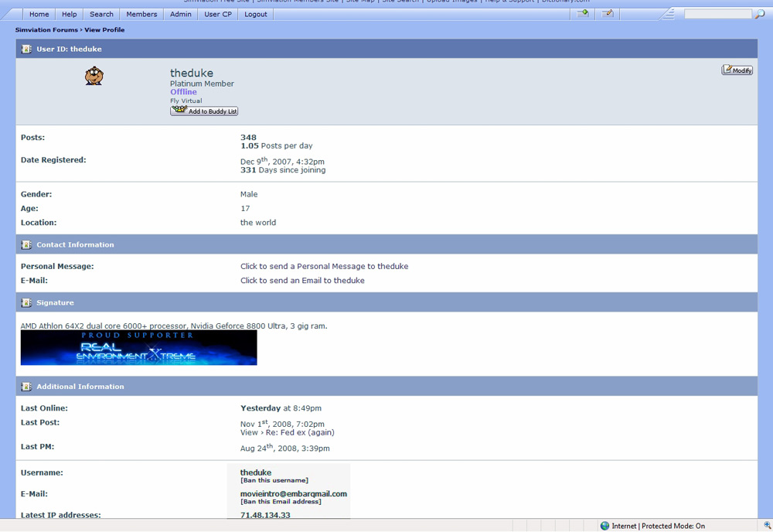This screenshot has width=773, height=532.
Task: Open the User CP menu item
Action: pyautogui.click(x=218, y=14)
